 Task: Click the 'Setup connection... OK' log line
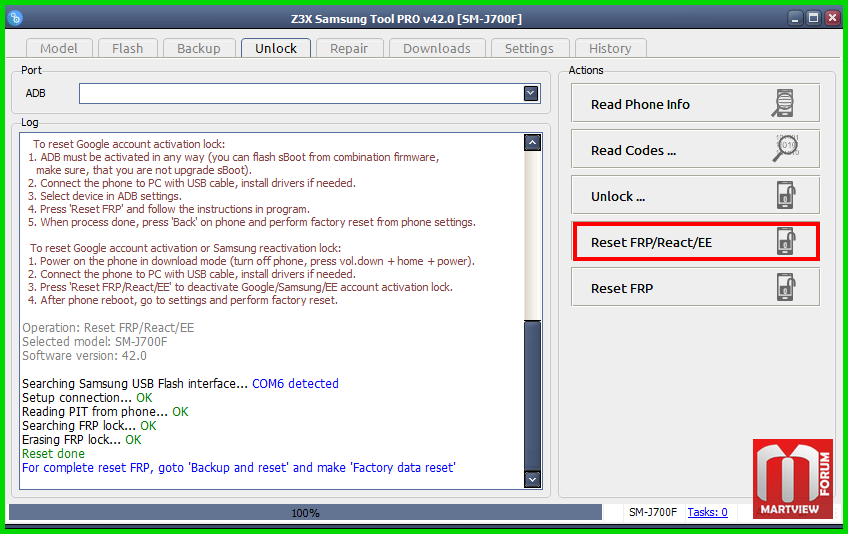coord(87,398)
